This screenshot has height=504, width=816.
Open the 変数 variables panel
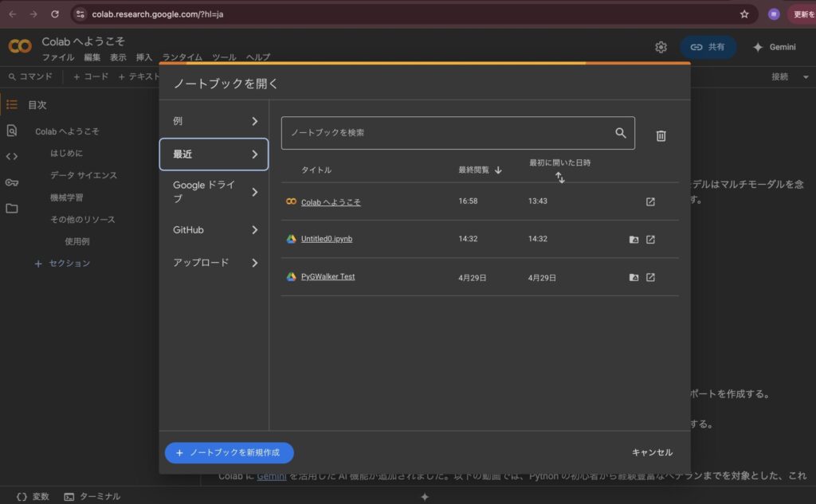click(x=33, y=497)
